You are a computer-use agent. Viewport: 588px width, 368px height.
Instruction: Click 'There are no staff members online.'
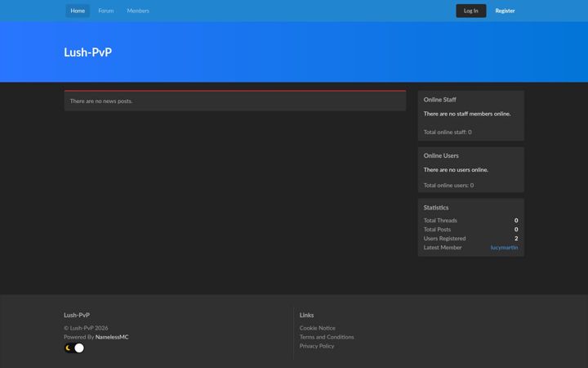[x=467, y=114]
